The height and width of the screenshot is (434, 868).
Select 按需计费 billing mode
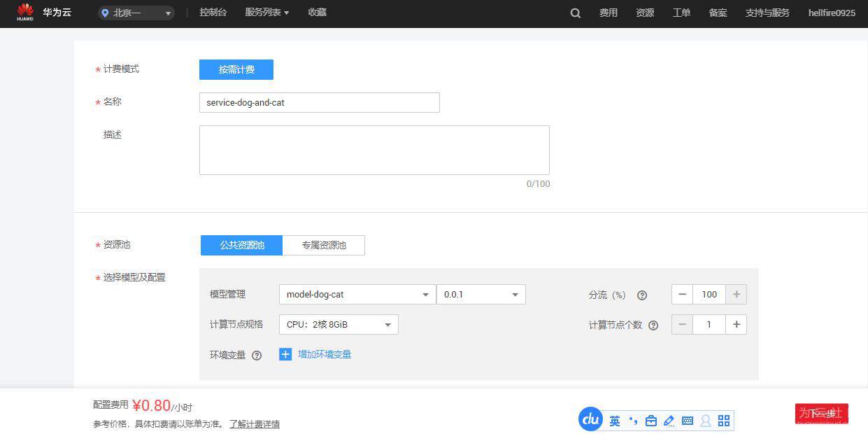click(x=236, y=69)
